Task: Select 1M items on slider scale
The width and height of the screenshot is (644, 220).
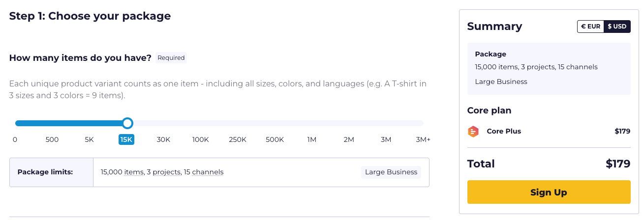Action: [312, 139]
